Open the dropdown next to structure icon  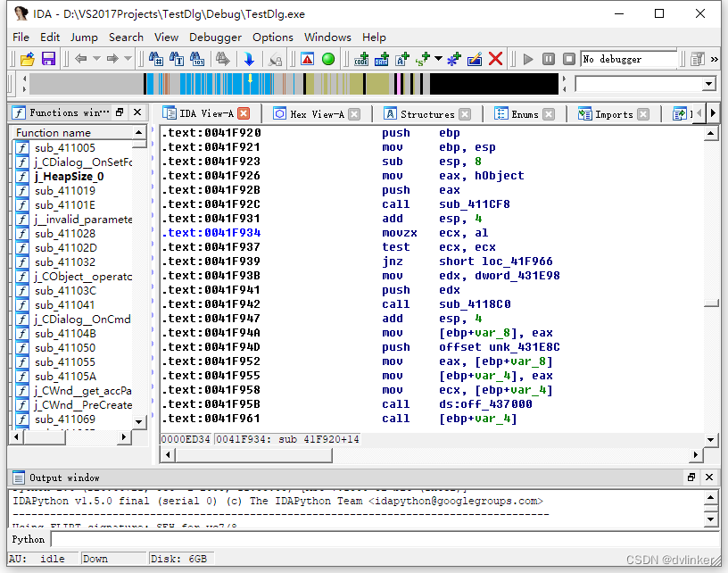[x=438, y=59]
